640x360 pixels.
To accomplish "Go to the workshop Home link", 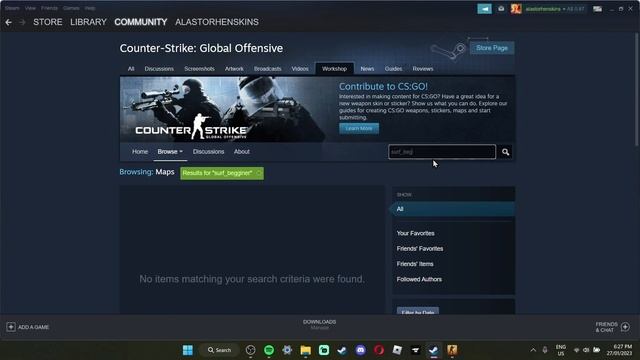I will [140, 151].
